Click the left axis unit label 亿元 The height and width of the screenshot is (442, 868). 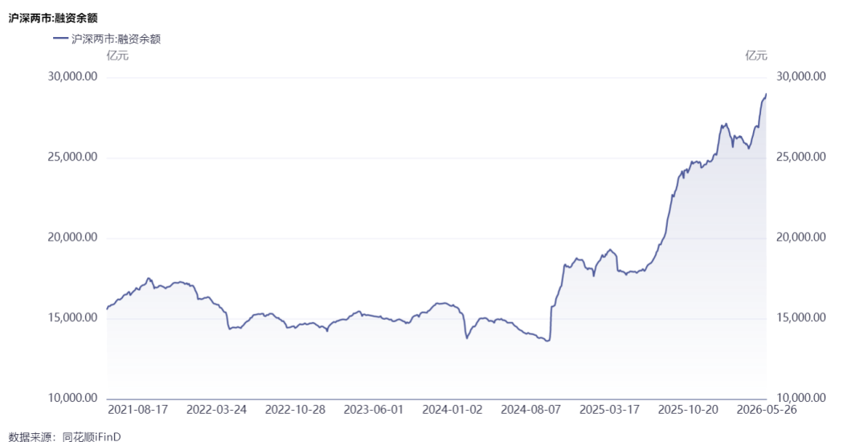click(x=117, y=55)
